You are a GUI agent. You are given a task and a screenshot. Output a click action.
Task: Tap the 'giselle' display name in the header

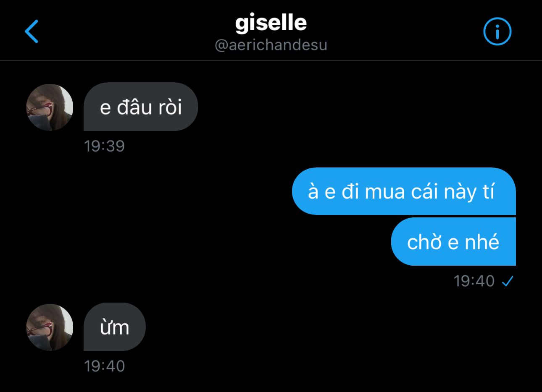(x=271, y=22)
